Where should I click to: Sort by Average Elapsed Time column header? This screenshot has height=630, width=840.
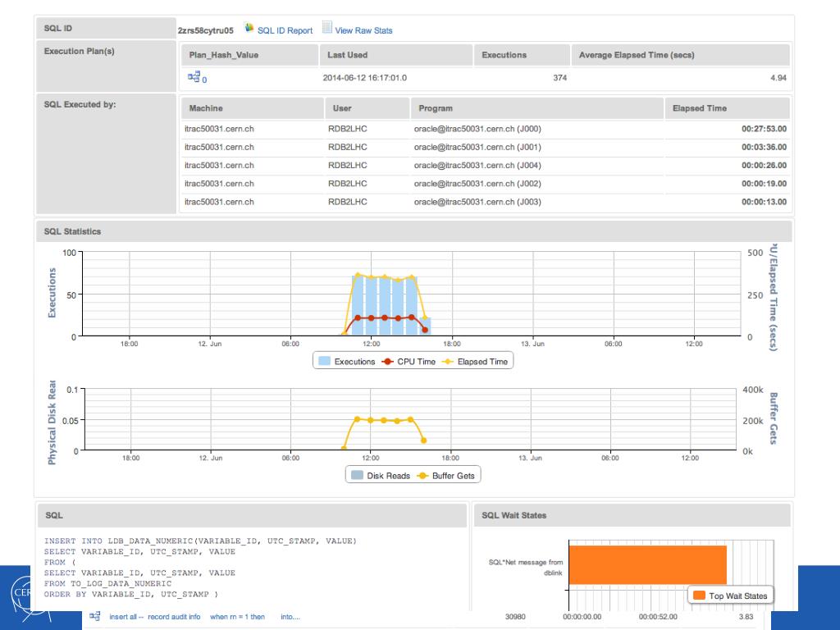click(637, 55)
